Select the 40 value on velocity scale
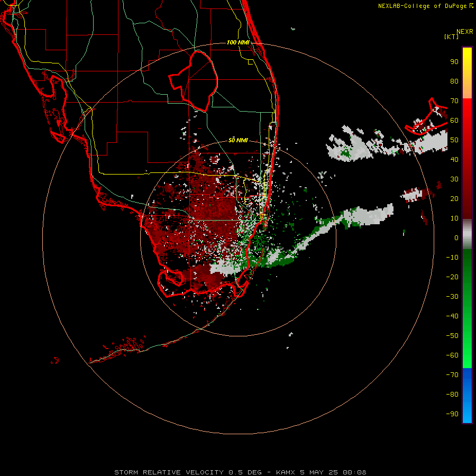The width and height of the screenshot is (476, 476). point(454,159)
